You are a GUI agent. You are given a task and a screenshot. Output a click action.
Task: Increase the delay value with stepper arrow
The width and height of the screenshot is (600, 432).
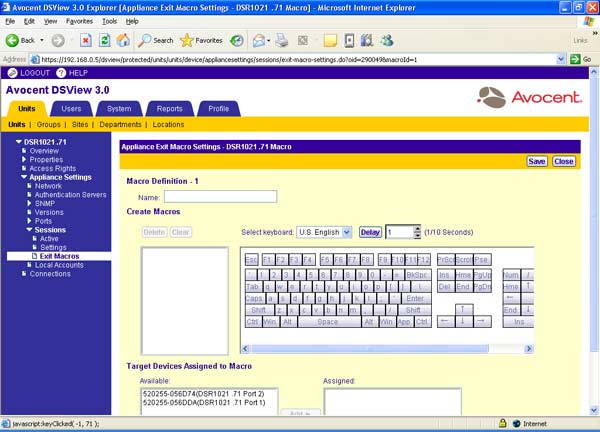(418, 228)
